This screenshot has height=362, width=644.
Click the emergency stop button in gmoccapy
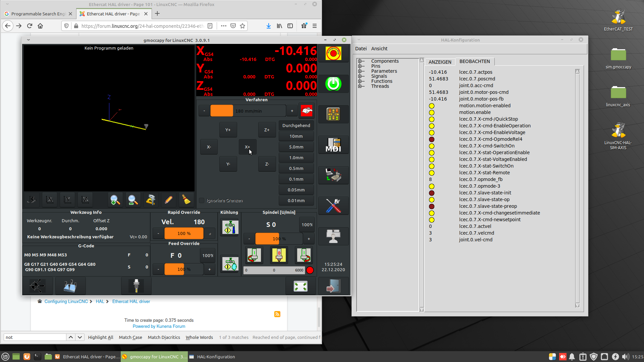tap(333, 53)
